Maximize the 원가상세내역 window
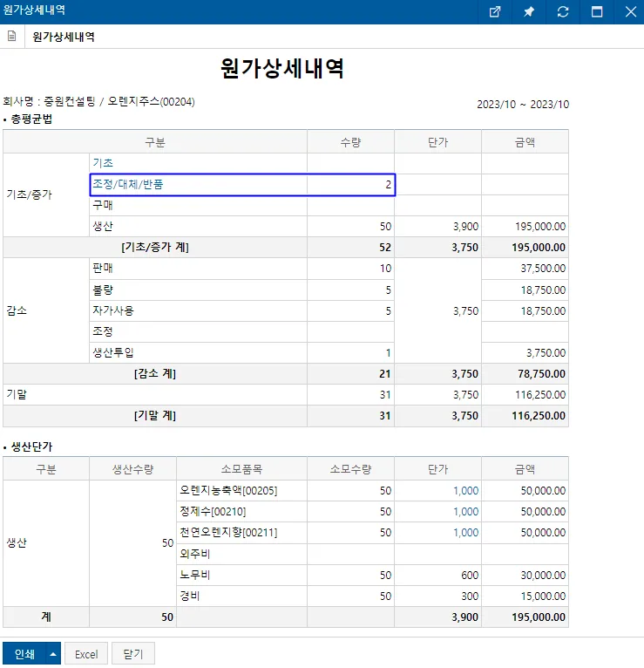Image resolution: width=644 pixels, height=668 pixels. click(597, 12)
